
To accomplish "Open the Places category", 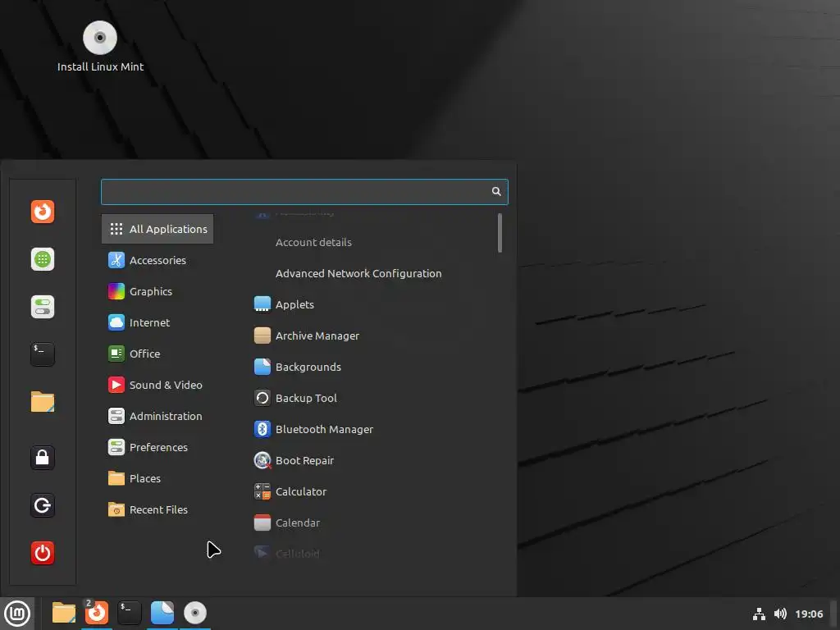I will (157, 478).
